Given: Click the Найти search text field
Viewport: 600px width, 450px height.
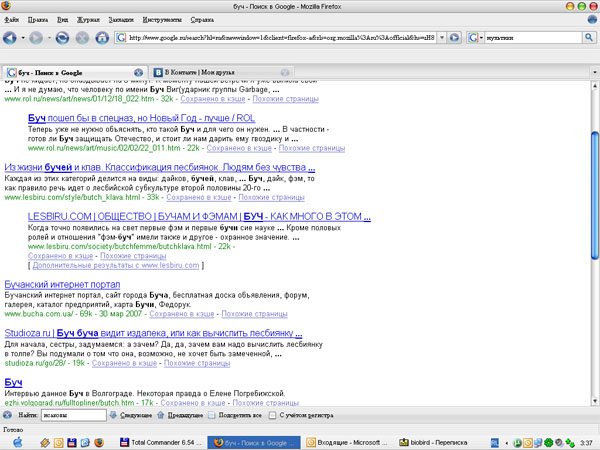Looking at the screenshot, I should pyautogui.click(x=72, y=413).
